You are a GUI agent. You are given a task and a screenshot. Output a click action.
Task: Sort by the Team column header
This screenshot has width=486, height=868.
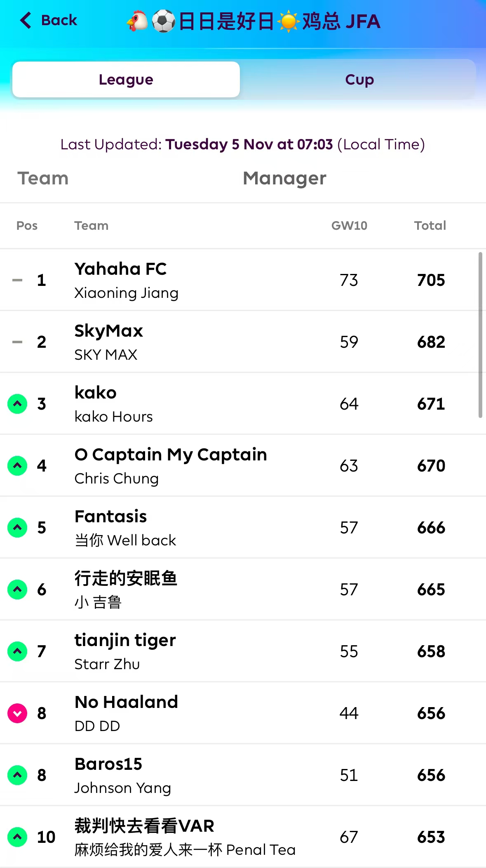click(43, 178)
